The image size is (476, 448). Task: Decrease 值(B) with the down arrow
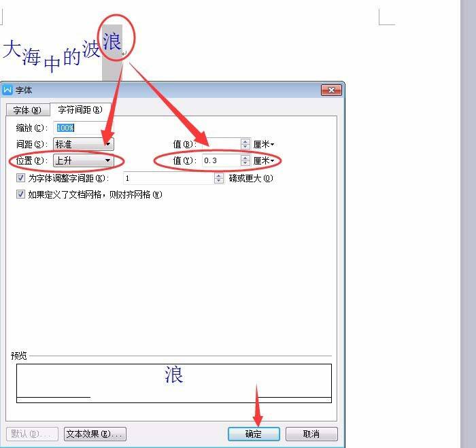245,147
